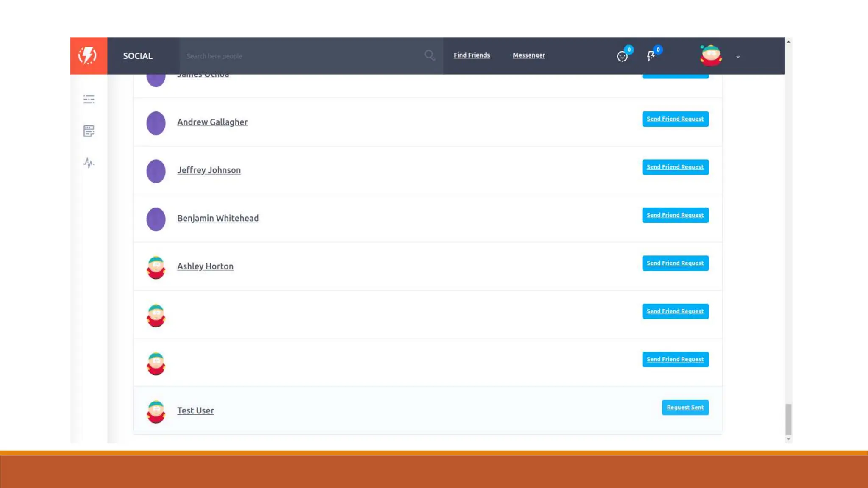Open Test User profile link

[x=195, y=410]
